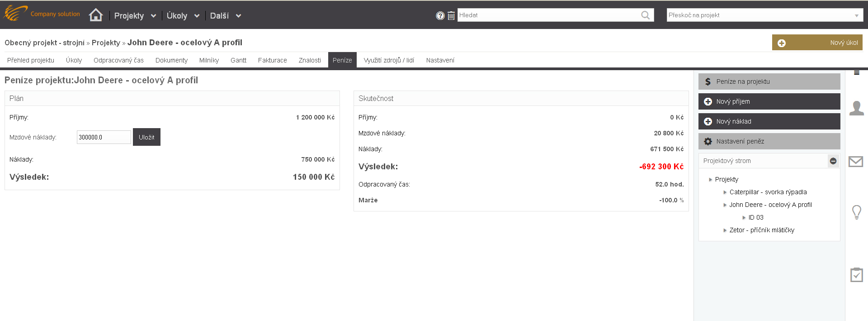Collapse Projektový strom with minus icon
Screen dimensions: 868x321
[x=833, y=161]
